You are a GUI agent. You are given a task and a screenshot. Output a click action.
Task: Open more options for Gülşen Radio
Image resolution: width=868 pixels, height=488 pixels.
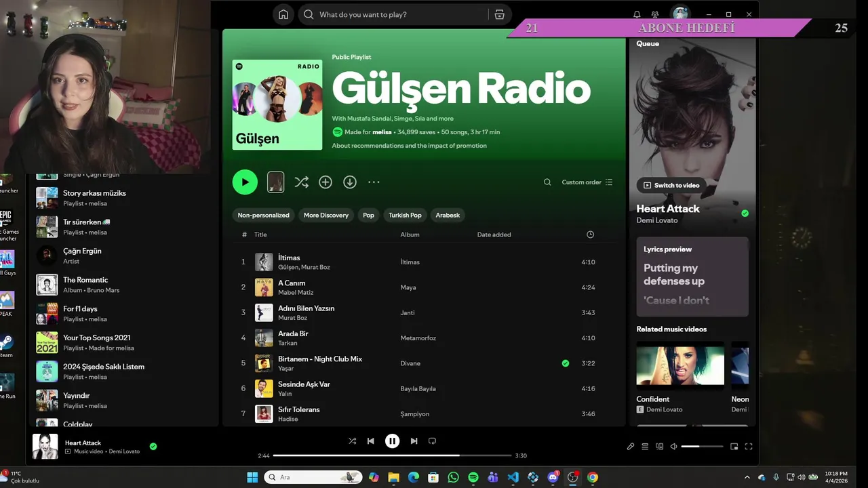374,182
